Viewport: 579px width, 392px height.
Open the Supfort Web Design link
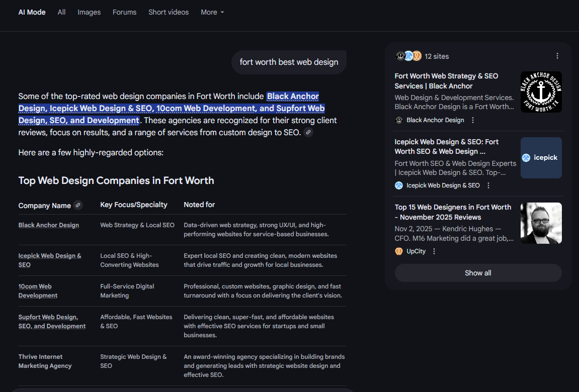click(52, 321)
